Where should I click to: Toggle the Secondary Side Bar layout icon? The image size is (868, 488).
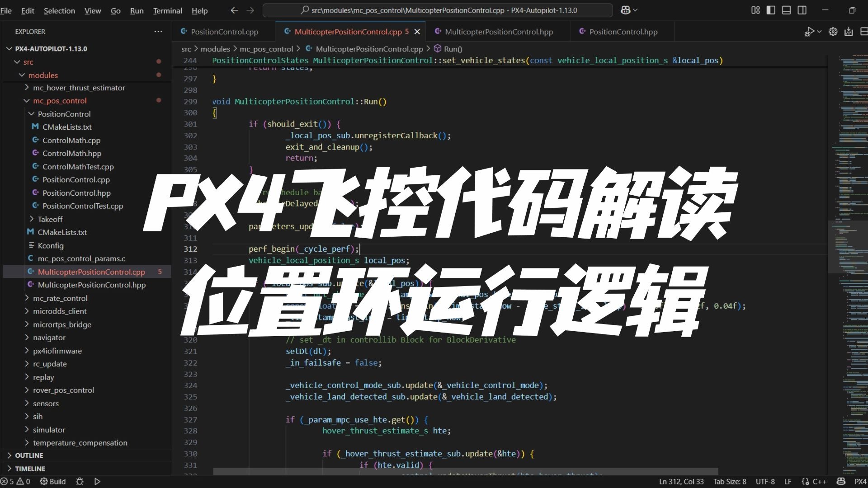coord(802,10)
